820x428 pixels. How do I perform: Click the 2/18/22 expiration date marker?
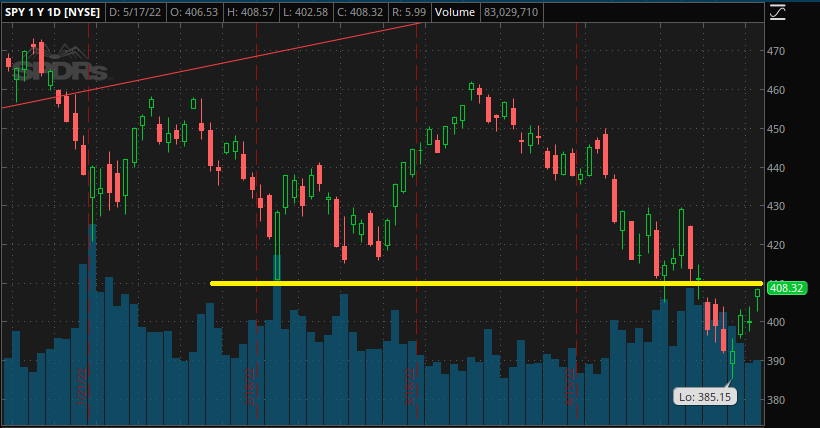point(250,387)
